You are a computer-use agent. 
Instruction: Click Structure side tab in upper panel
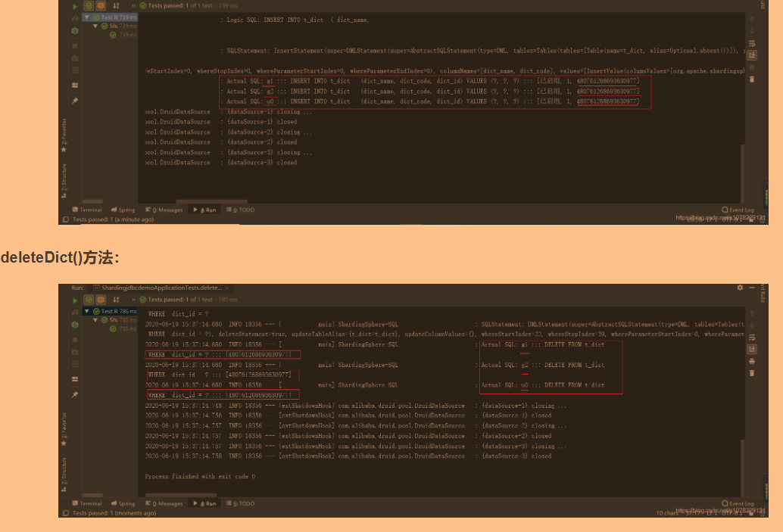pos(64,180)
